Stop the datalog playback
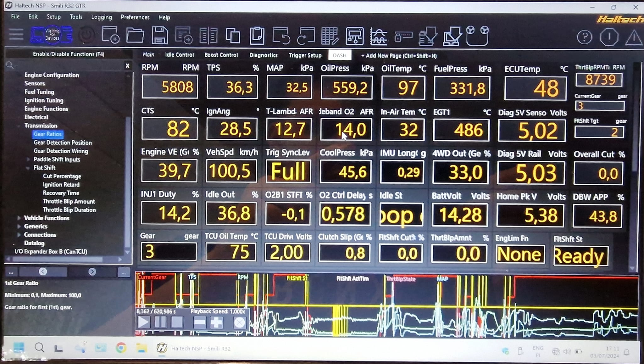Viewport: 644px width, 364px height. (177, 322)
